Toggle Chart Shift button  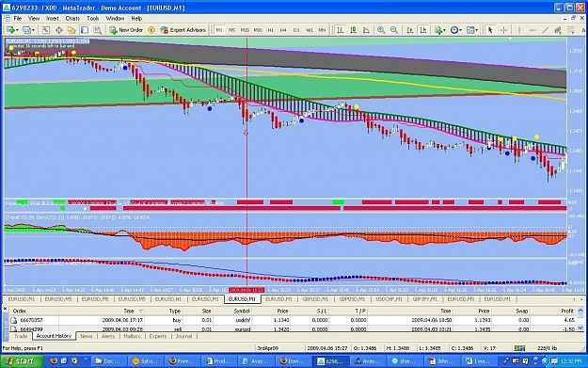point(423,30)
